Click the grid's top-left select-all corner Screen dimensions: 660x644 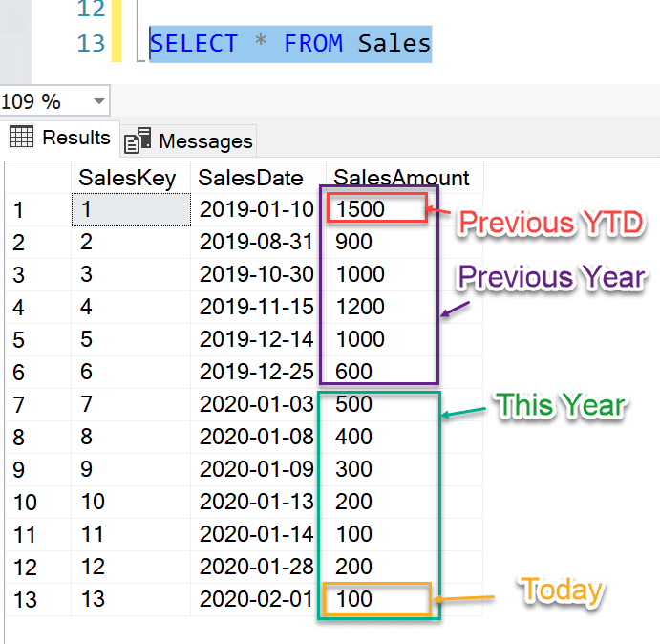tap(36, 178)
